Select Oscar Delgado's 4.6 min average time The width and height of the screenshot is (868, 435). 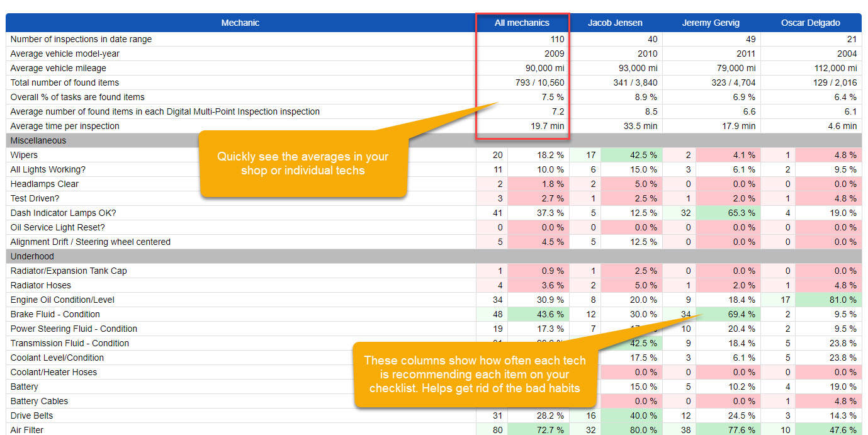click(842, 126)
